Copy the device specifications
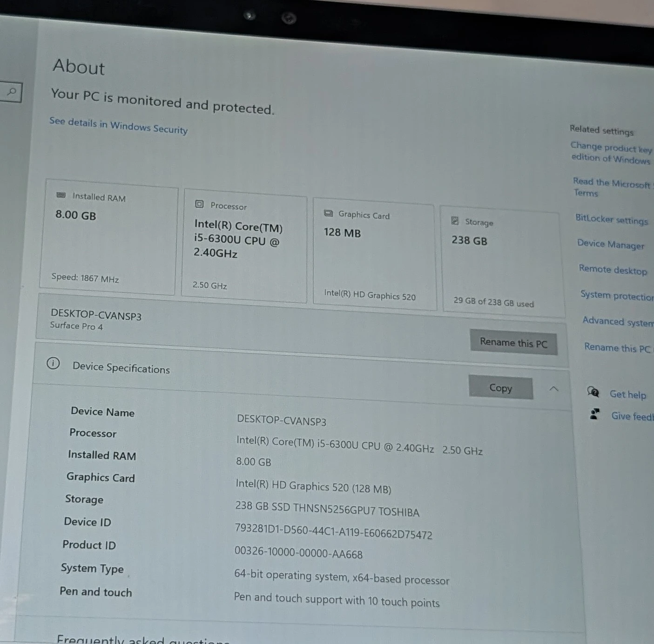The width and height of the screenshot is (654, 644). pos(501,387)
